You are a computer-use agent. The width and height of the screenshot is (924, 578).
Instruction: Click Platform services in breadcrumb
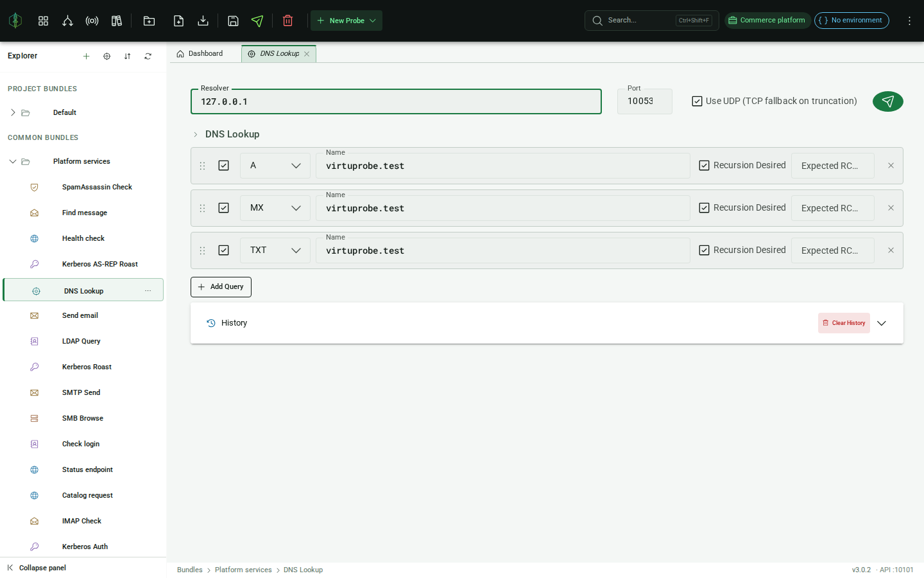(243, 570)
